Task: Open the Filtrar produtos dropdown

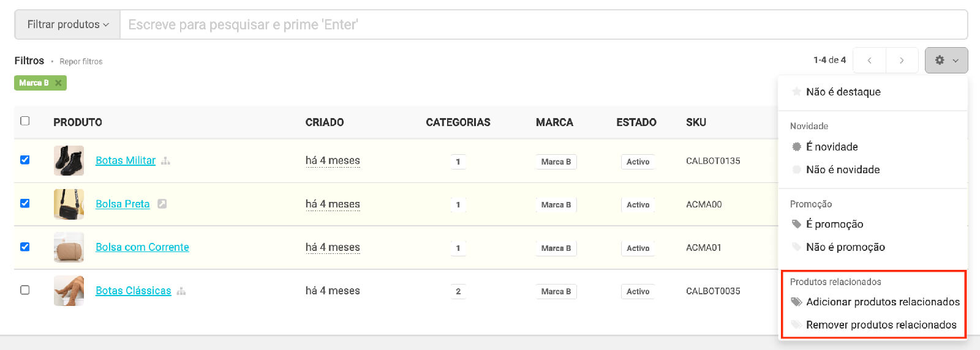Action: 67,24
